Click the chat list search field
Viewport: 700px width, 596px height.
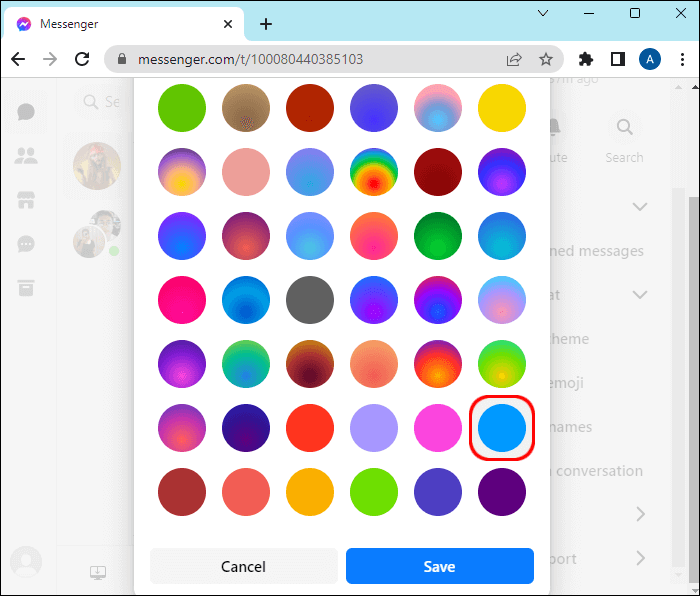coord(103,102)
